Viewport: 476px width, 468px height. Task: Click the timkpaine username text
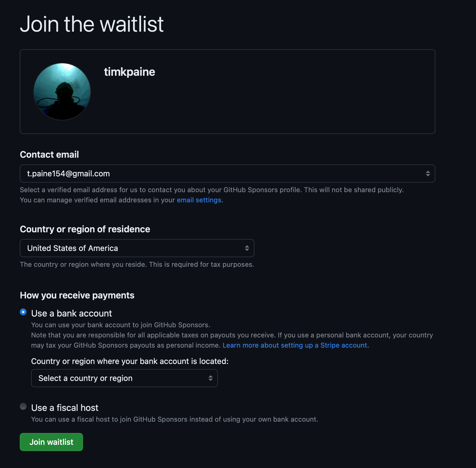click(130, 72)
